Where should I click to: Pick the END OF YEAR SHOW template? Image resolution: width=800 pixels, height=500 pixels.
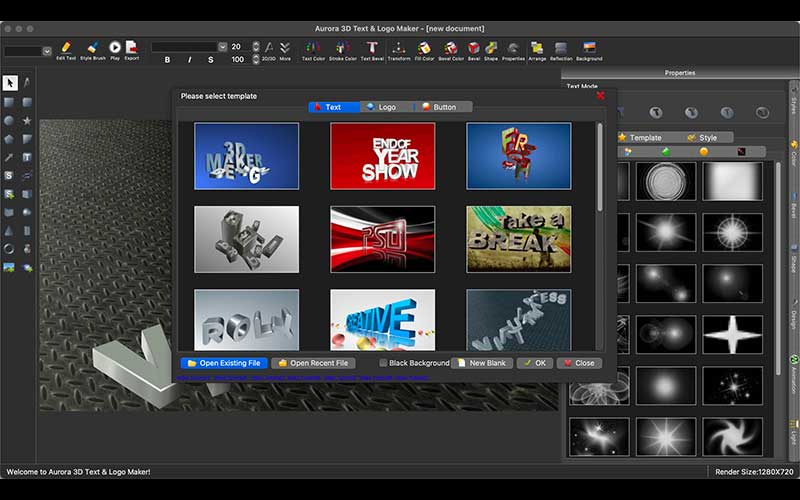tap(383, 156)
